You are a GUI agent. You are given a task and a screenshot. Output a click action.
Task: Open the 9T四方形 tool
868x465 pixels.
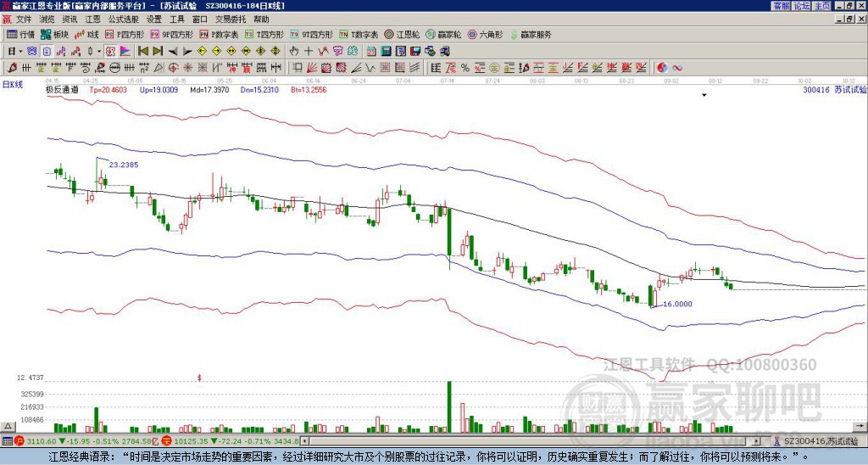click(x=311, y=34)
